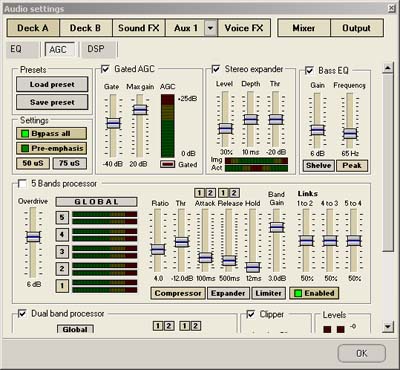The width and height of the screenshot is (400, 370).
Task: Click the Release slider handle
Action: [x=229, y=260]
